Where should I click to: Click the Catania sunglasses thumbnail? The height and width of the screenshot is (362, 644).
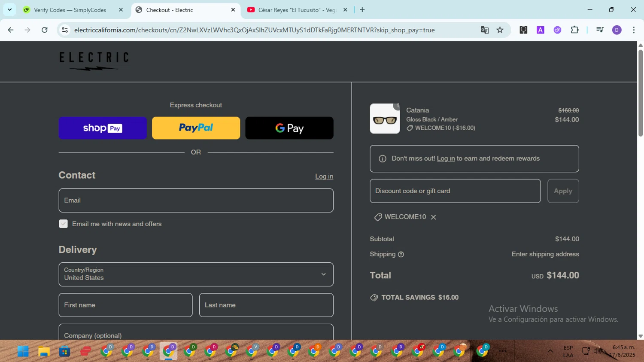(385, 119)
